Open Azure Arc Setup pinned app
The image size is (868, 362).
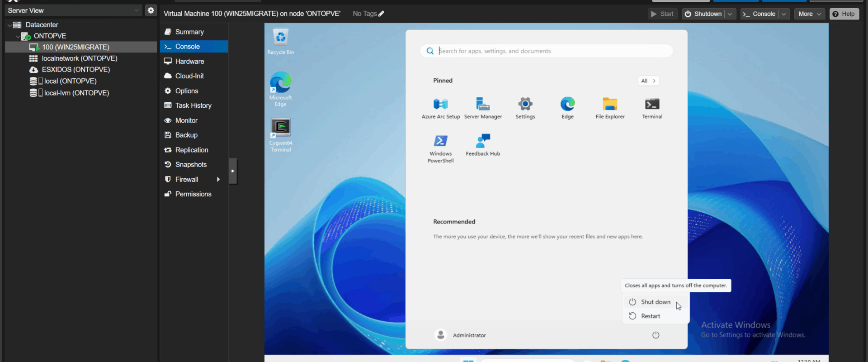tap(441, 108)
